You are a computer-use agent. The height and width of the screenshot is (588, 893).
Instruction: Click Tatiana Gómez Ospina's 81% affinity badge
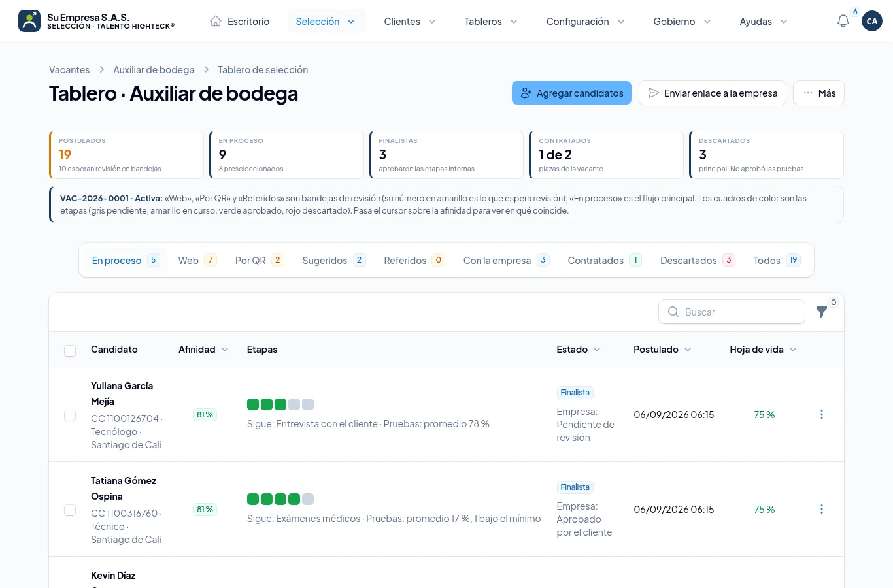205,510
